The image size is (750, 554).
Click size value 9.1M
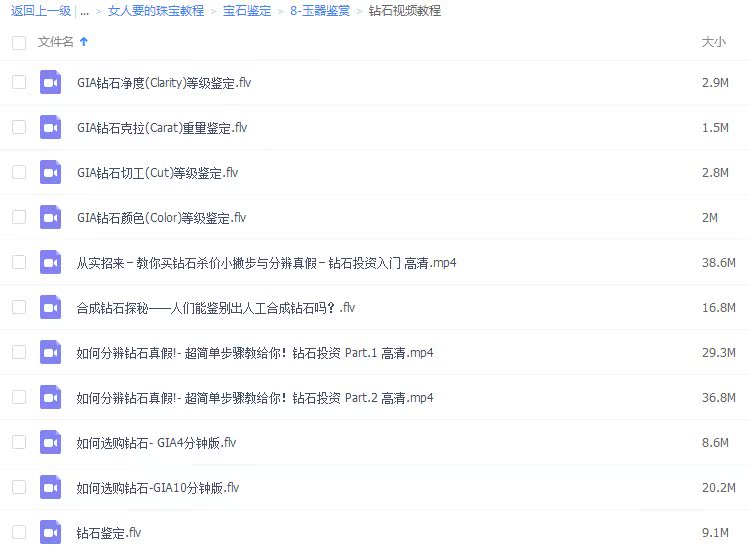point(715,532)
